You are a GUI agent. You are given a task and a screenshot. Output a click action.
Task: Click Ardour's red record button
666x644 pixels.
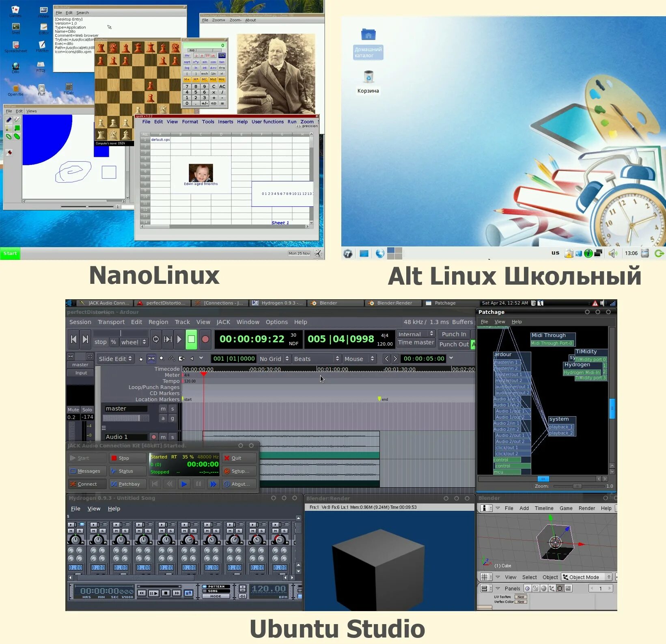pos(205,339)
